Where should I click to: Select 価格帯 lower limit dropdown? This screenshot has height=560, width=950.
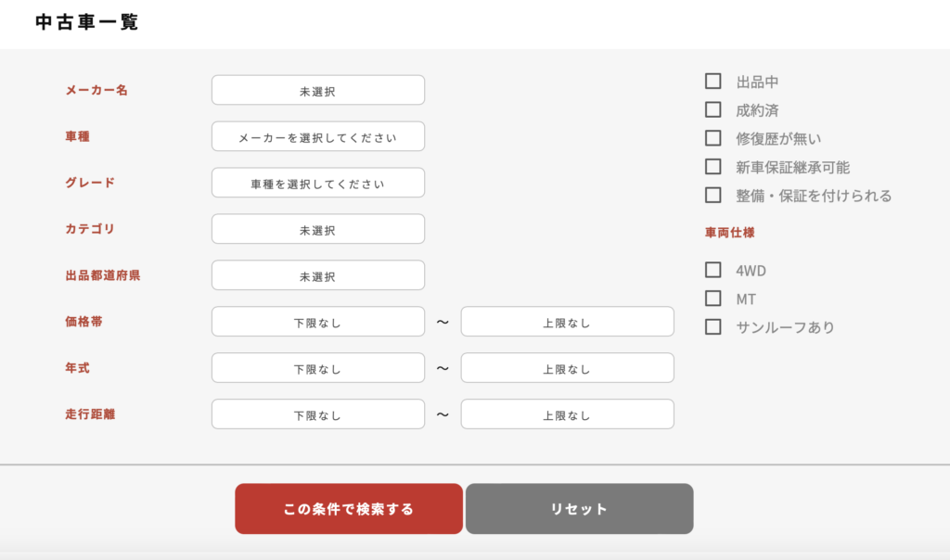pyautogui.click(x=318, y=322)
